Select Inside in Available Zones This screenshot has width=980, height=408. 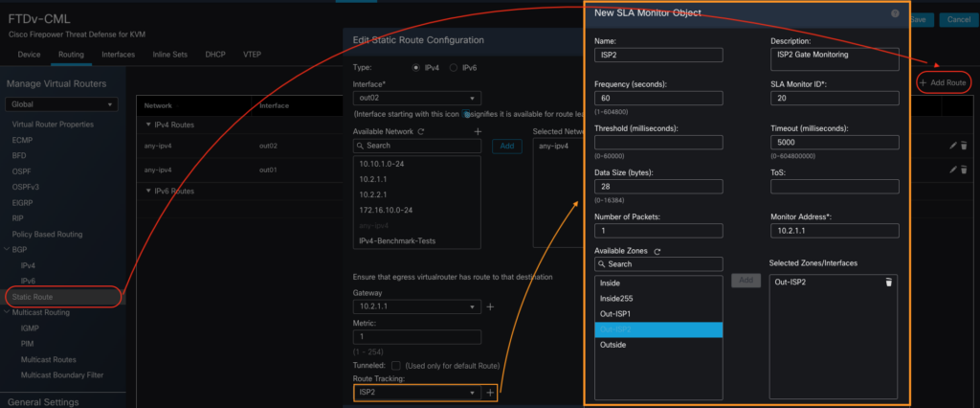click(658, 283)
